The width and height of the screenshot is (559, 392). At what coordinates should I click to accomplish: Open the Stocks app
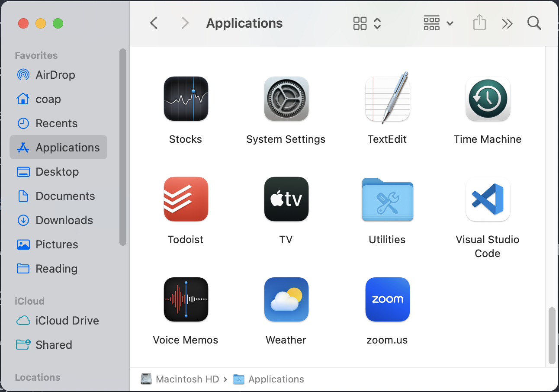click(x=186, y=99)
